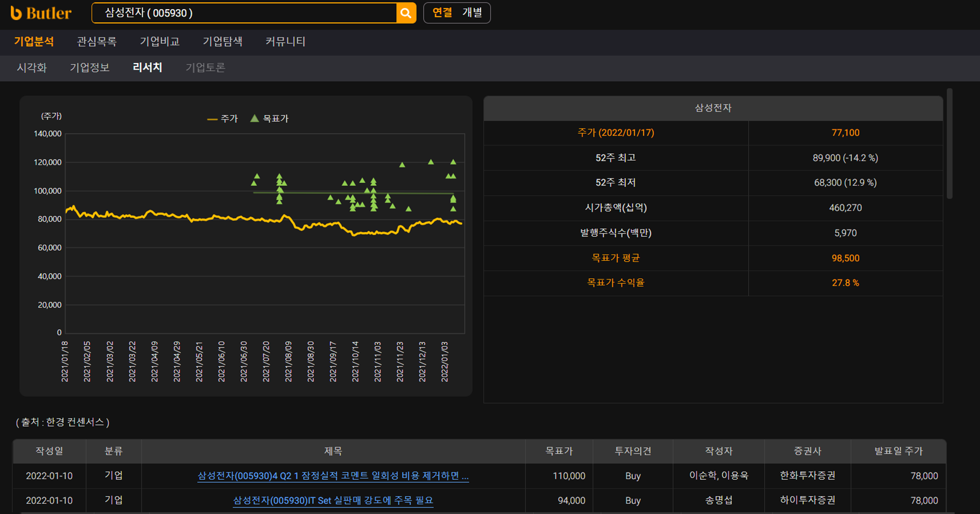Toggle the 주가 legend line

[223, 119]
